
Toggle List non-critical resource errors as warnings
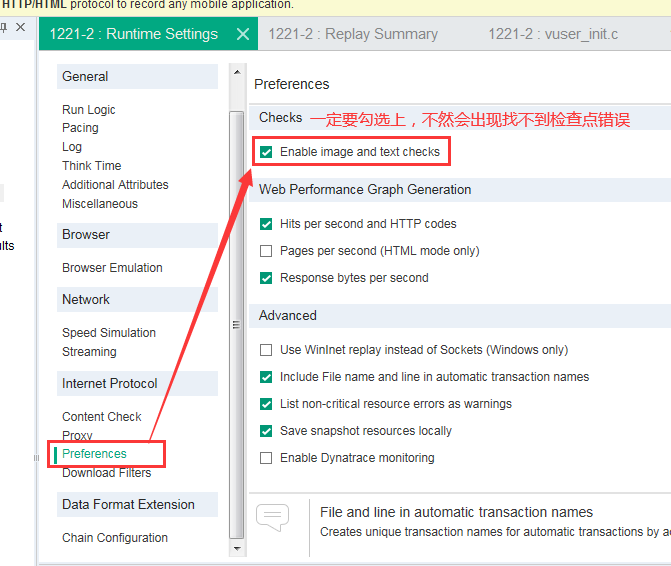click(266, 404)
